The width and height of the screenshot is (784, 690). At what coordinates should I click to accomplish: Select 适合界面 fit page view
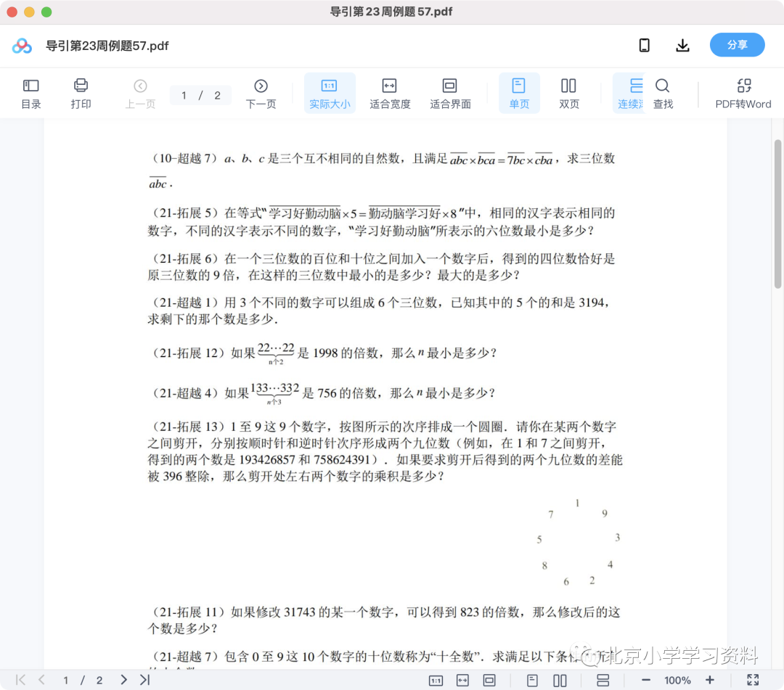pos(450,94)
